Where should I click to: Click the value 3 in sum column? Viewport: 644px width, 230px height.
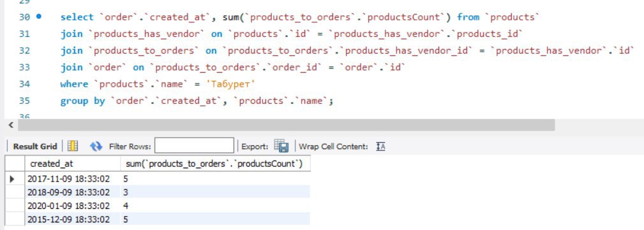[126, 192]
